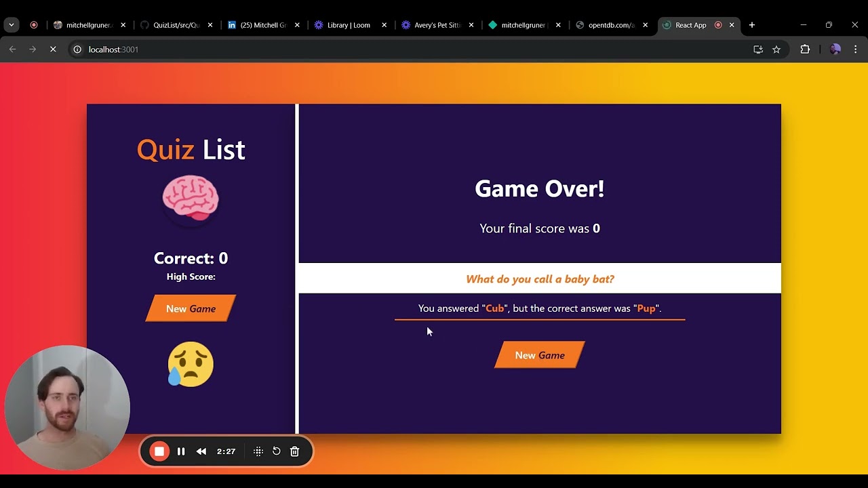Viewport: 868px width, 488px height.
Task: Click the 2:27 recording timer
Action: point(226,451)
